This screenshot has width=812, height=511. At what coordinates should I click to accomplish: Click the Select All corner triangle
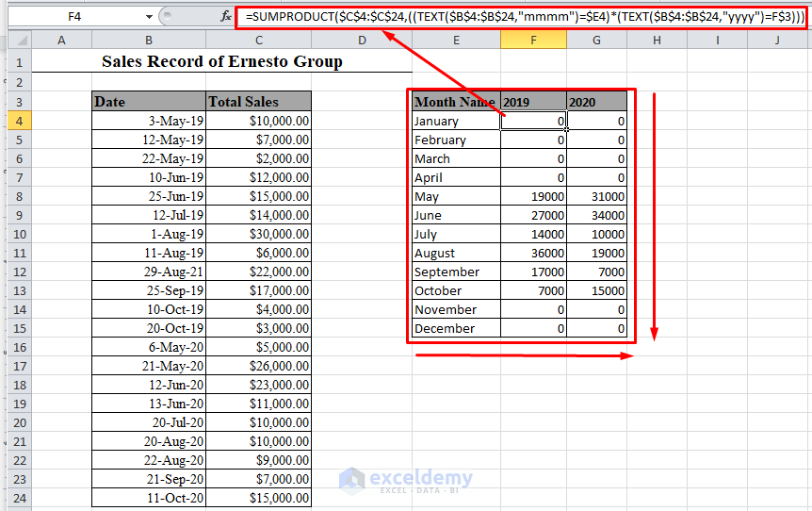[20, 40]
